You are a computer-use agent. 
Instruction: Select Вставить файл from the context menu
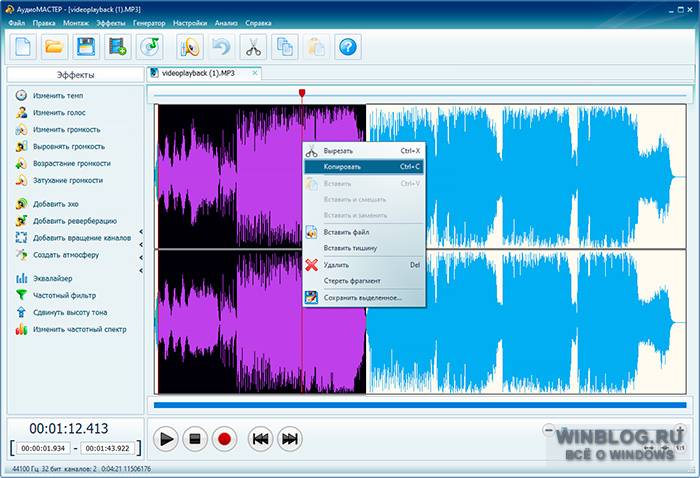(x=346, y=232)
